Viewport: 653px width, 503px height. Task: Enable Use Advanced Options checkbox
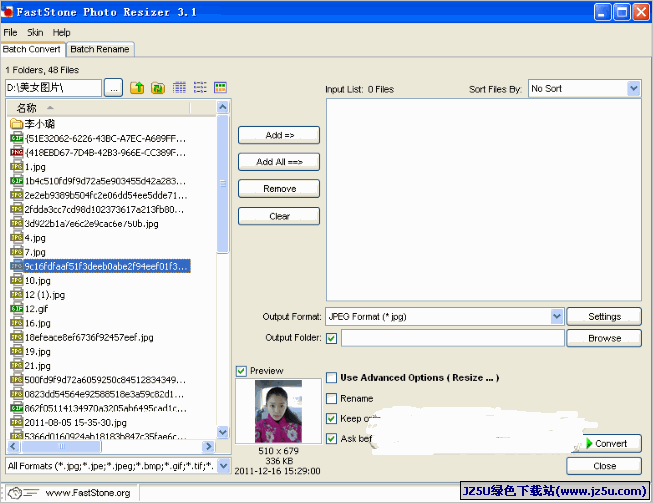tap(331, 378)
